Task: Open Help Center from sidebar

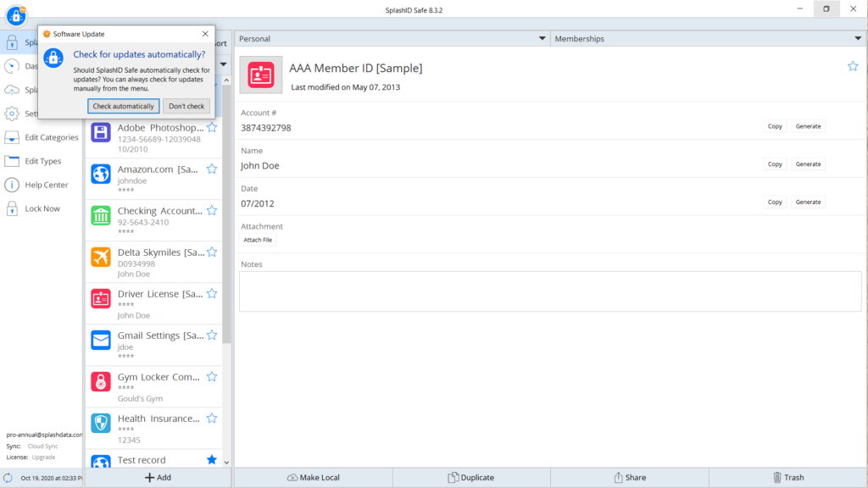Action: click(47, 185)
